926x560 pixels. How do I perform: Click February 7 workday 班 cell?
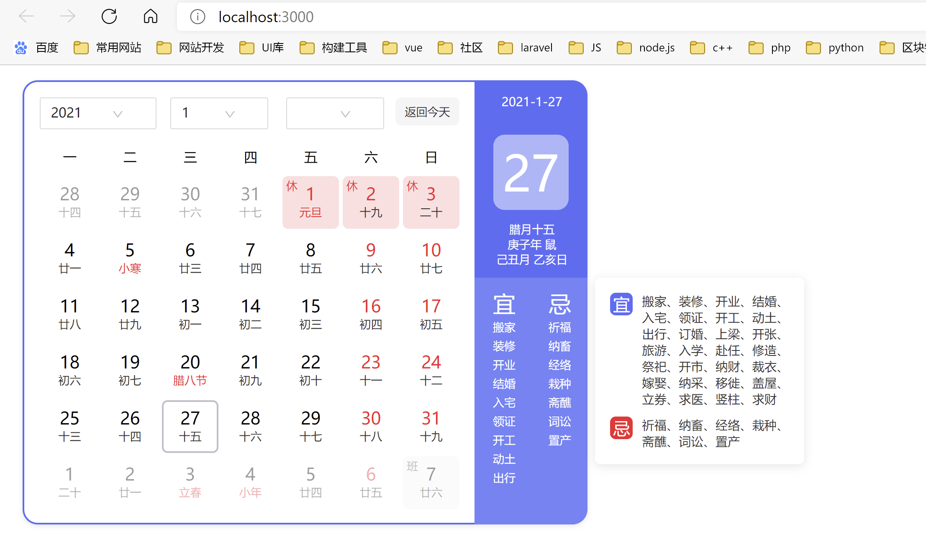tap(431, 482)
